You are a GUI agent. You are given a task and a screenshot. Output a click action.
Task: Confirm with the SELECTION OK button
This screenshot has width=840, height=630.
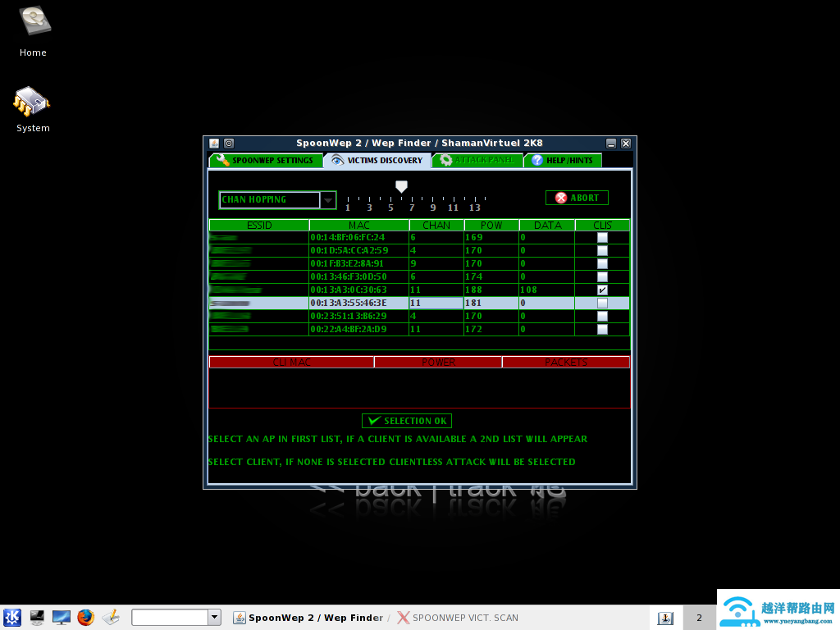(x=407, y=421)
